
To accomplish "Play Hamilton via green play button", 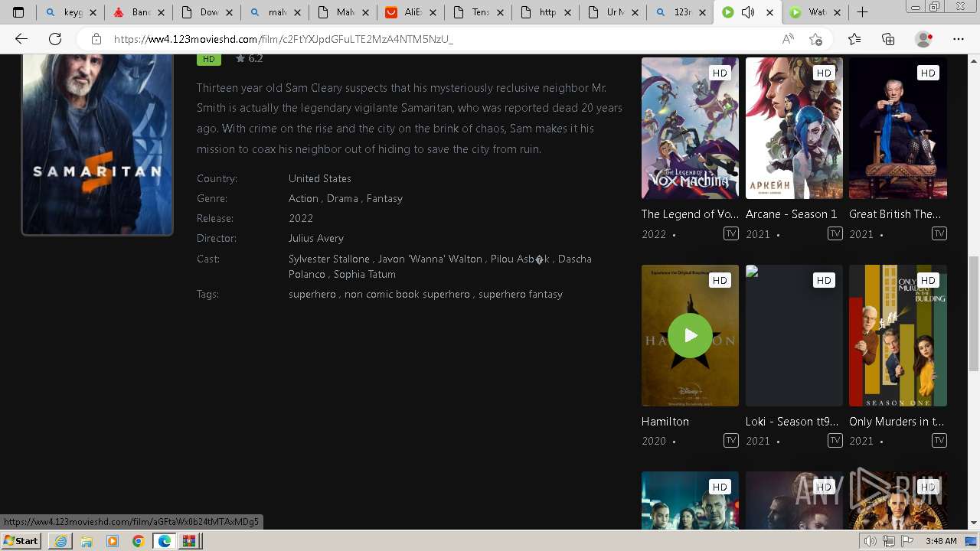I will coord(690,335).
